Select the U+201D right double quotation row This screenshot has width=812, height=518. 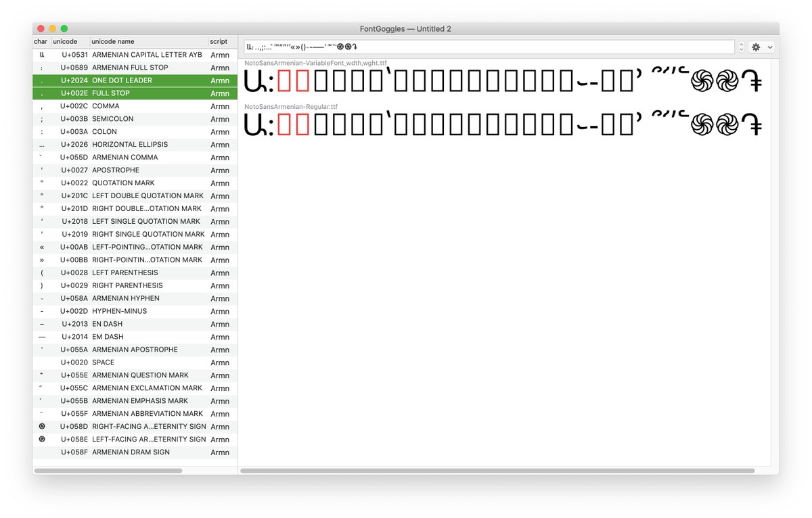coord(135,209)
